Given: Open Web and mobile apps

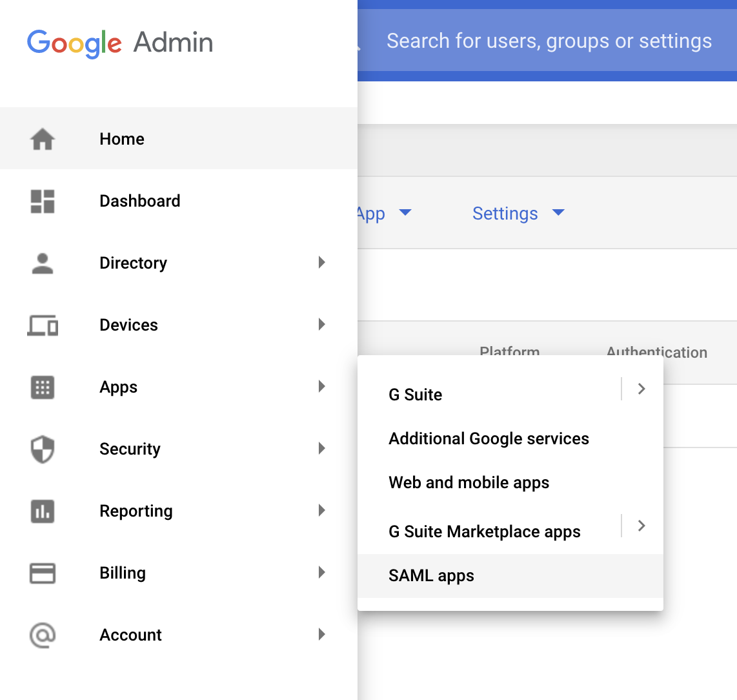Looking at the screenshot, I should pos(469,482).
